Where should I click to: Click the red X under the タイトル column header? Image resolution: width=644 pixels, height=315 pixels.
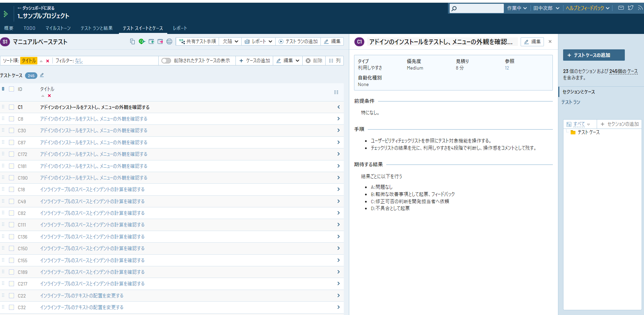tap(49, 96)
